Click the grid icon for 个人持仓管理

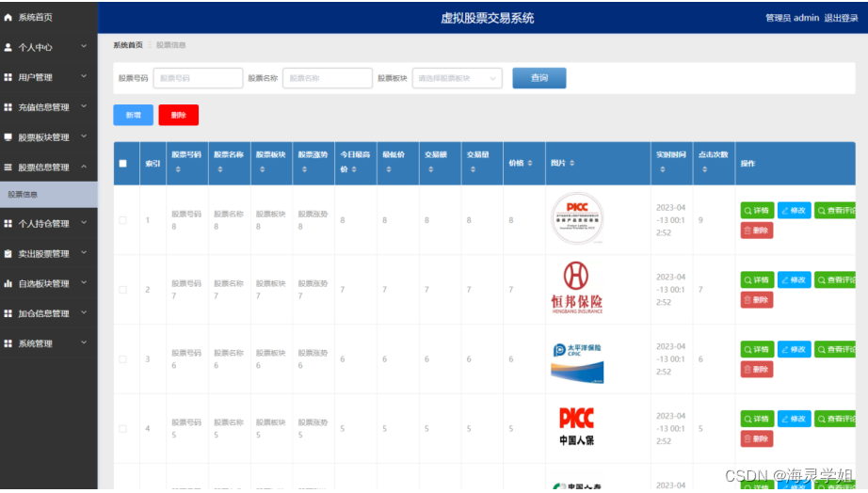point(8,224)
